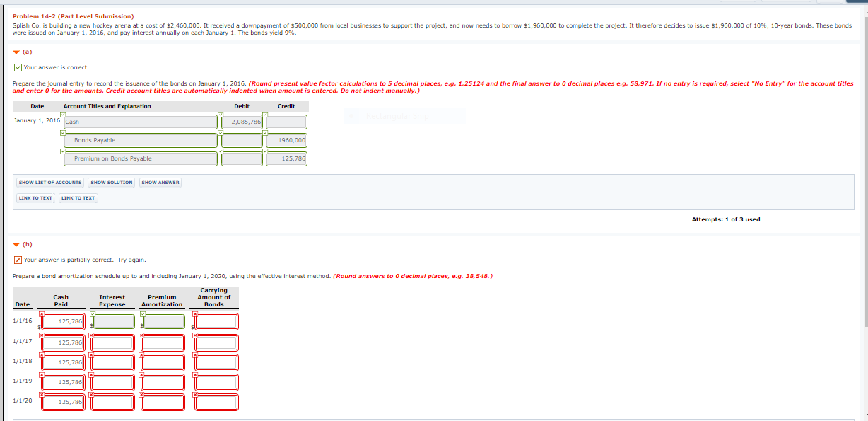868x421 pixels.
Task: Click the correct-answer checkbox in part (a)
Action: tap(18, 68)
